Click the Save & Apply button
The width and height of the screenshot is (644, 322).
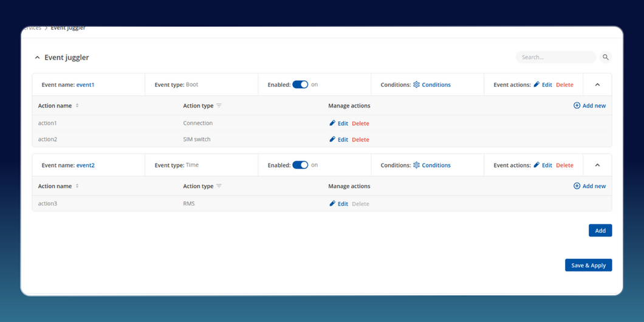(x=588, y=265)
